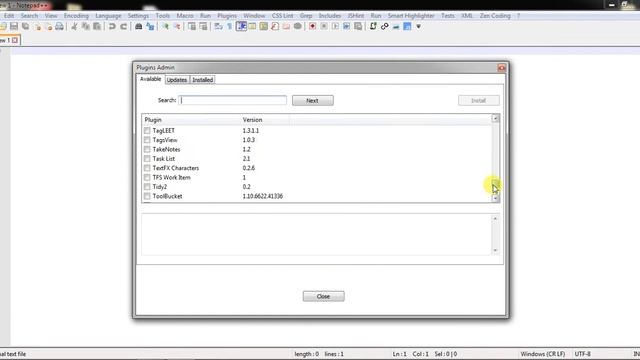The width and height of the screenshot is (640, 360).
Task: Click the chain link plugin icon
Action: click(x=384, y=27)
